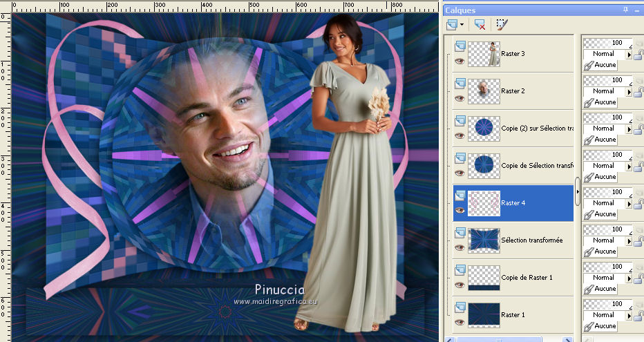Click the layer type icon for Raster 1
The width and height of the screenshot is (644, 342).
(x=460, y=307)
